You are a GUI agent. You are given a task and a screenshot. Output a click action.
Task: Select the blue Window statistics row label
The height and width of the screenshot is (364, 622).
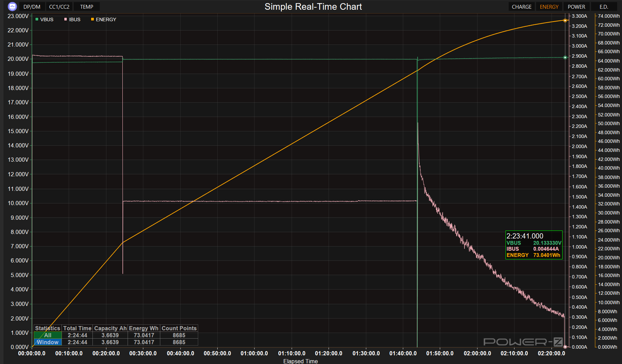point(48,342)
